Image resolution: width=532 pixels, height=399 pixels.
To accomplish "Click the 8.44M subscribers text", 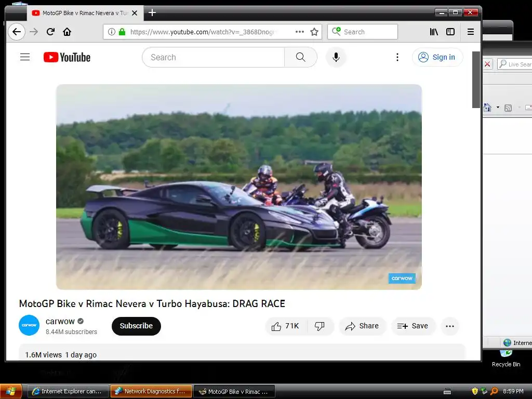I will (x=71, y=332).
